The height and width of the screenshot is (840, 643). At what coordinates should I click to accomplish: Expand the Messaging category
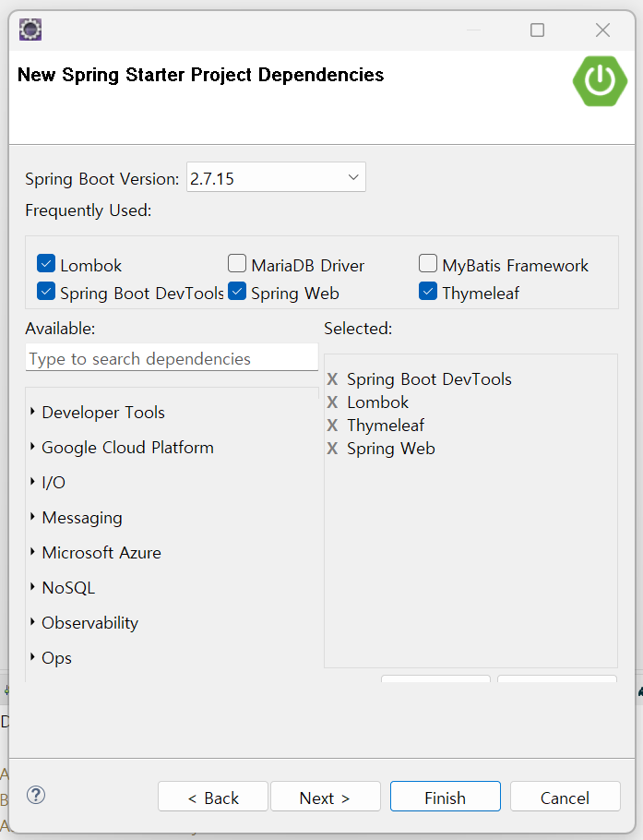pyautogui.click(x=32, y=517)
